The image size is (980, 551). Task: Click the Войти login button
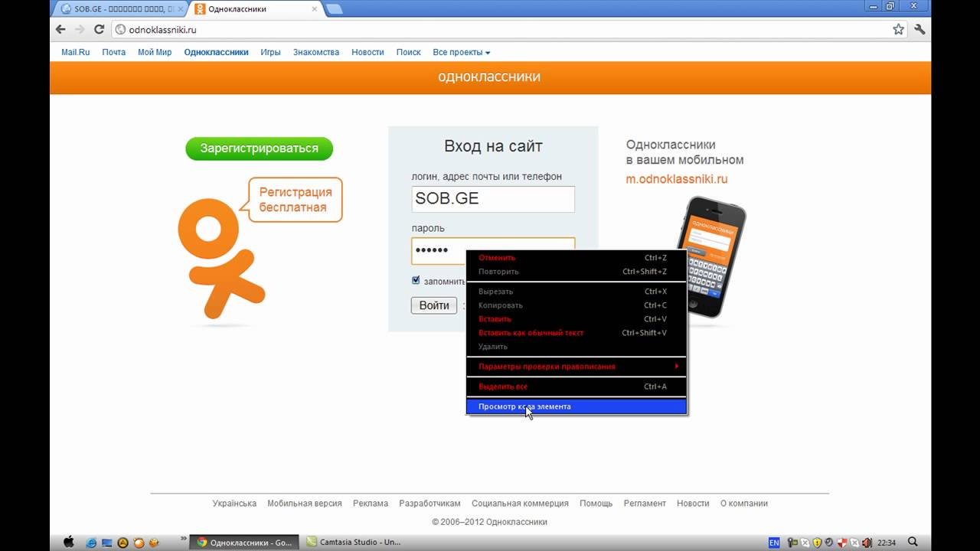point(434,305)
